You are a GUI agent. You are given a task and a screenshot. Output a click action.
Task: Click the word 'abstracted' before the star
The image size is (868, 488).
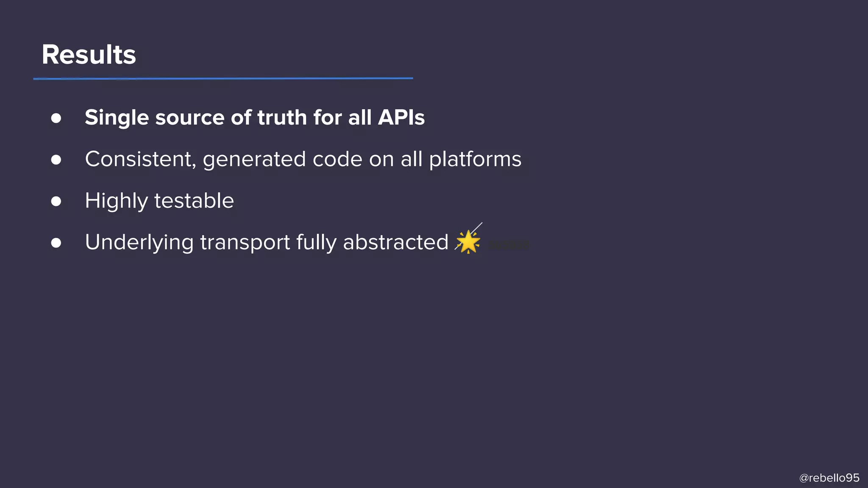pyautogui.click(x=395, y=242)
